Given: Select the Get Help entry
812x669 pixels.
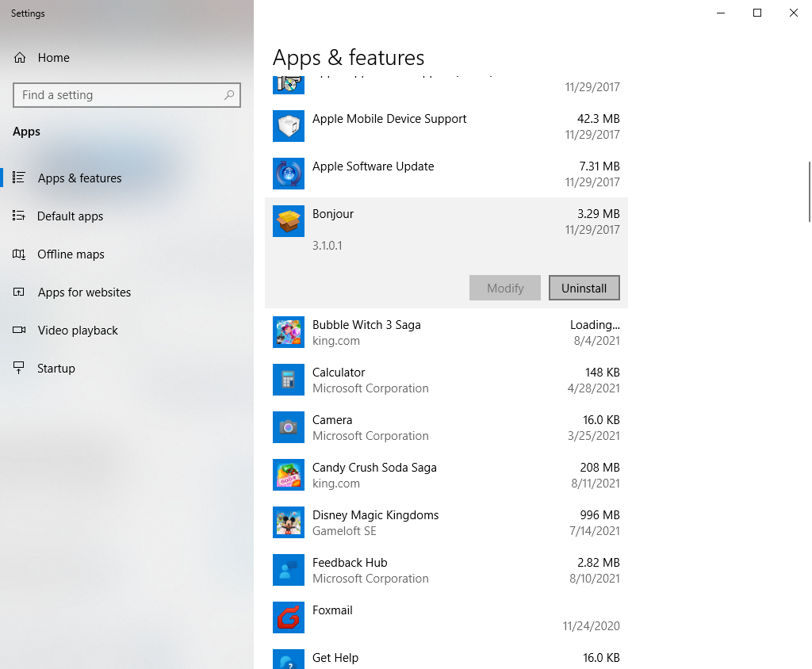Looking at the screenshot, I should tap(446, 656).
